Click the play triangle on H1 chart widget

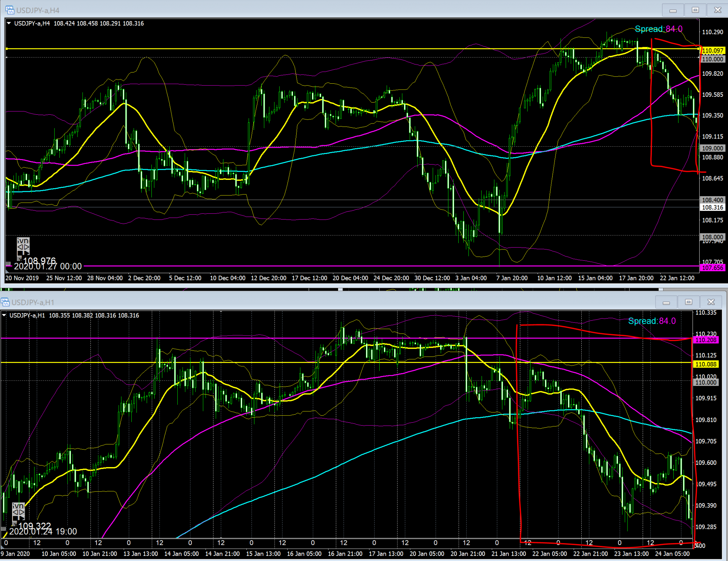click(x=22, y=518)
